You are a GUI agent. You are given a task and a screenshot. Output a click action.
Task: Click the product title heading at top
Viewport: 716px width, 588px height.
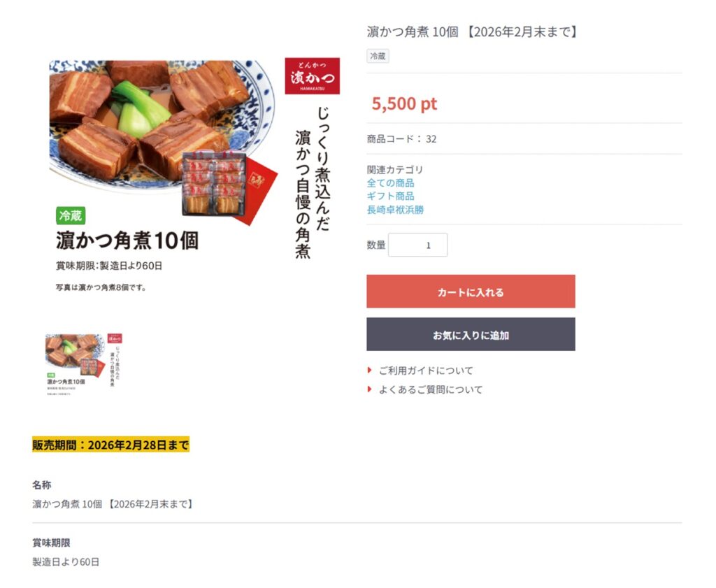(x=472, y=31)
